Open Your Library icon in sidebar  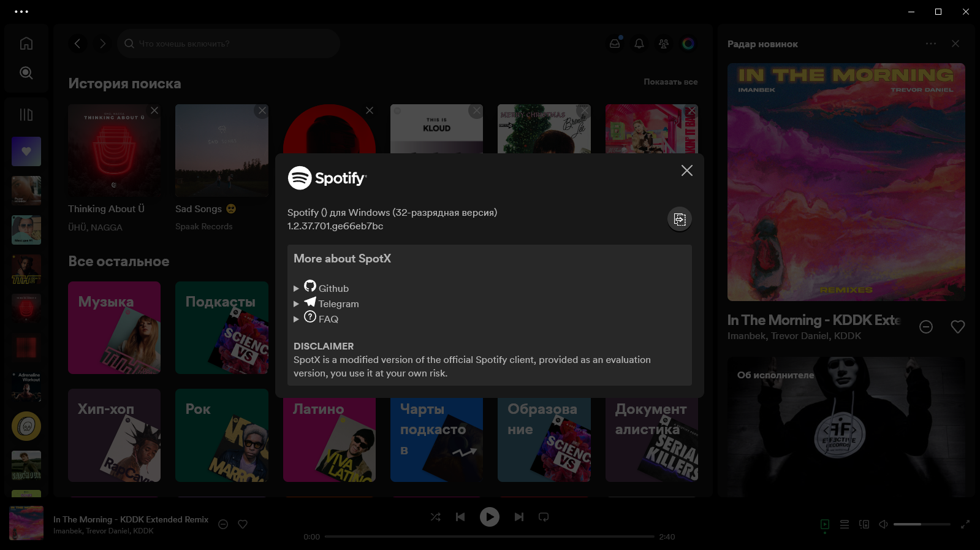pyautogui.click(x=26, y=115)
